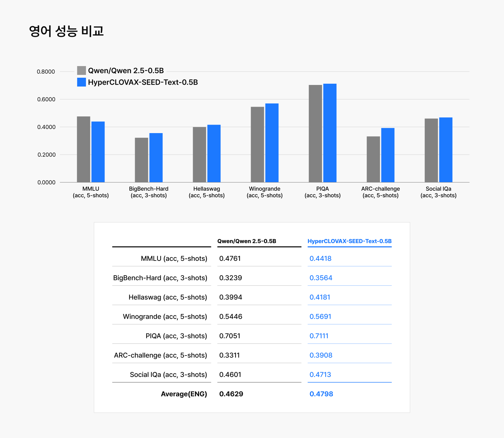Click x-axis label 'PIQA (acc, 3-shots)'
Viewport: 504px width, 438px height.
pos(323,192)
